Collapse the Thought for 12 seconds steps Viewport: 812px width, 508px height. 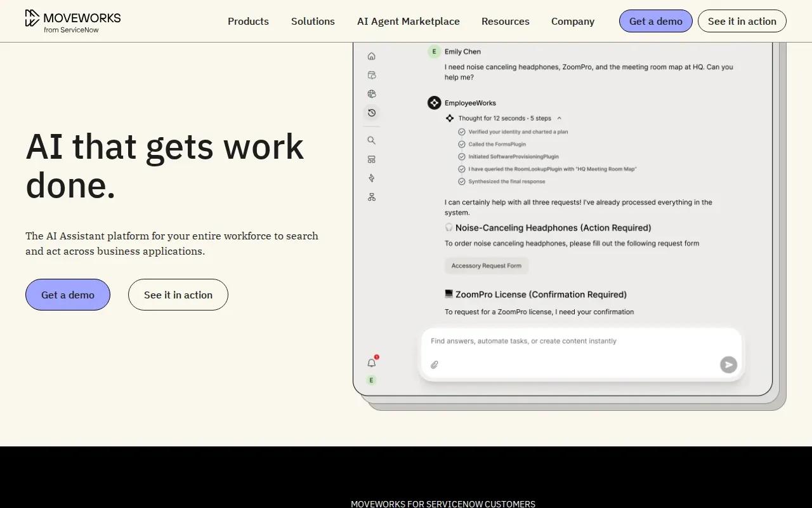point(559,118)
